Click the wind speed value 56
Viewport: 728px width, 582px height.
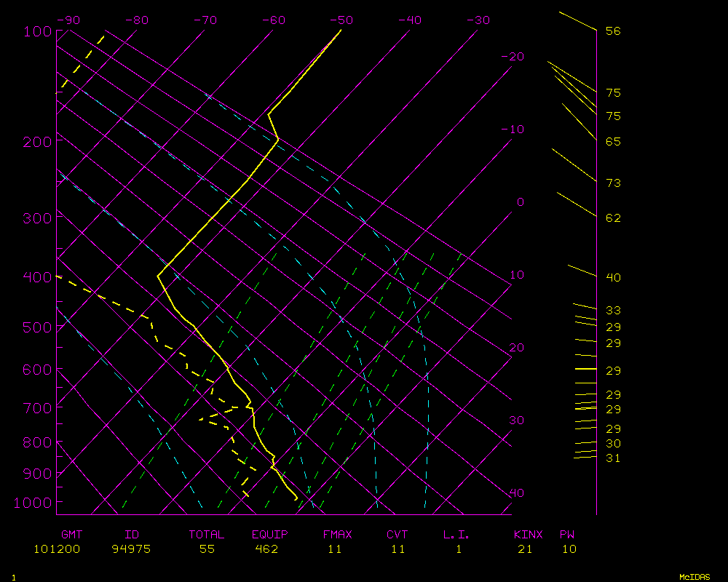tap(613, 31)
